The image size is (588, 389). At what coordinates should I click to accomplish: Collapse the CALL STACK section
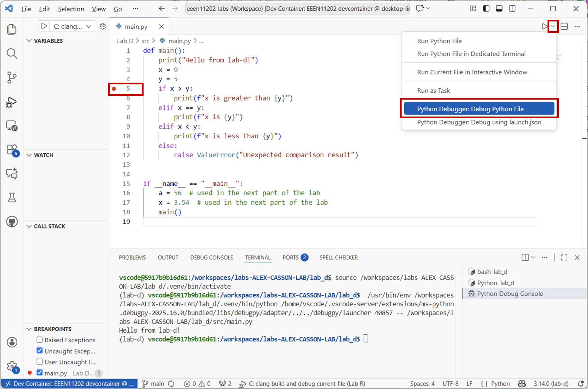[29, 226]
